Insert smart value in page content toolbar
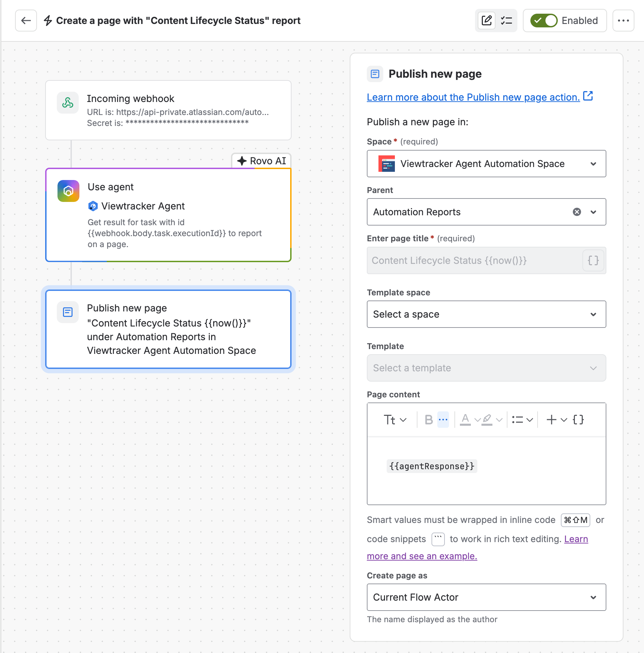644x653 pixels. click(x=578, y=420)
